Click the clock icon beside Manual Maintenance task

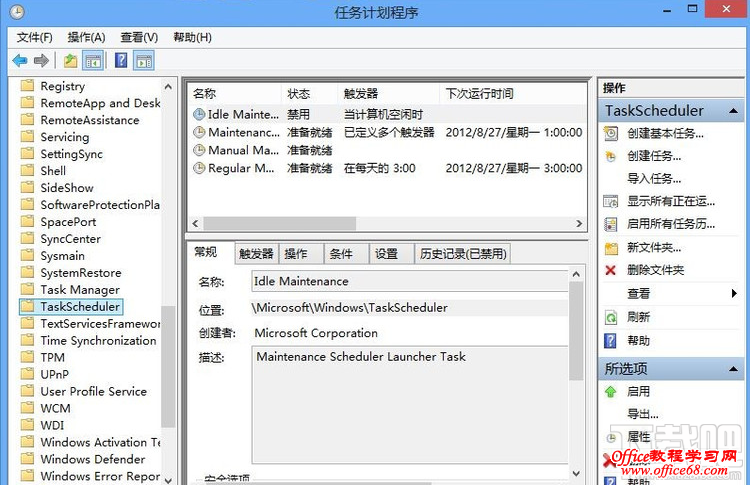199,150
